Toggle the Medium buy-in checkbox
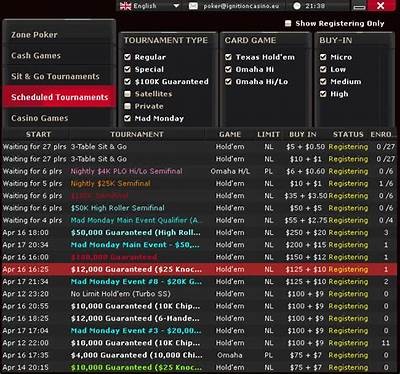 (x=323, y=82)
